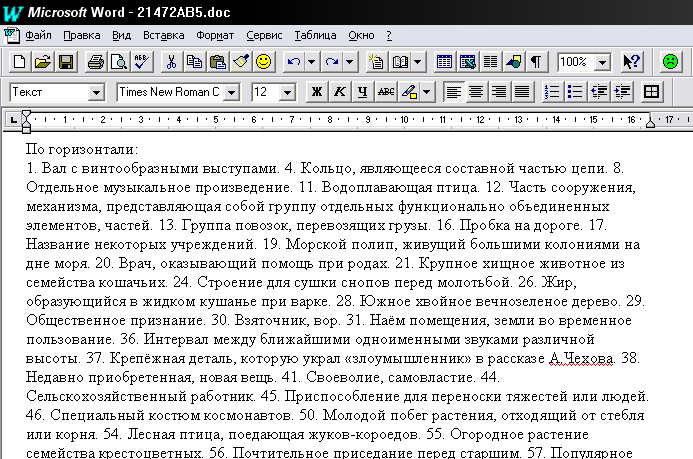This screenshot has width=693, height=459.
Task: Expand the undo history arrow
Action: coord(311,62)
